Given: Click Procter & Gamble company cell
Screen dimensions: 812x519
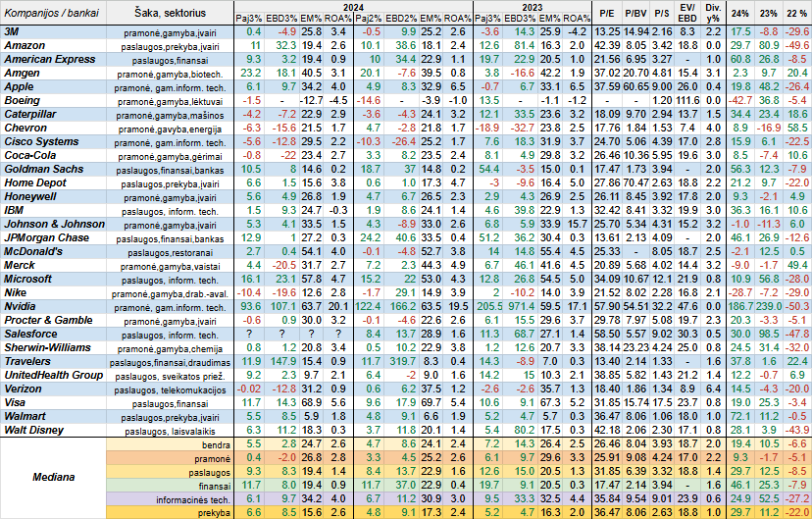Looking at the screenshot, I should click(53, 320).
